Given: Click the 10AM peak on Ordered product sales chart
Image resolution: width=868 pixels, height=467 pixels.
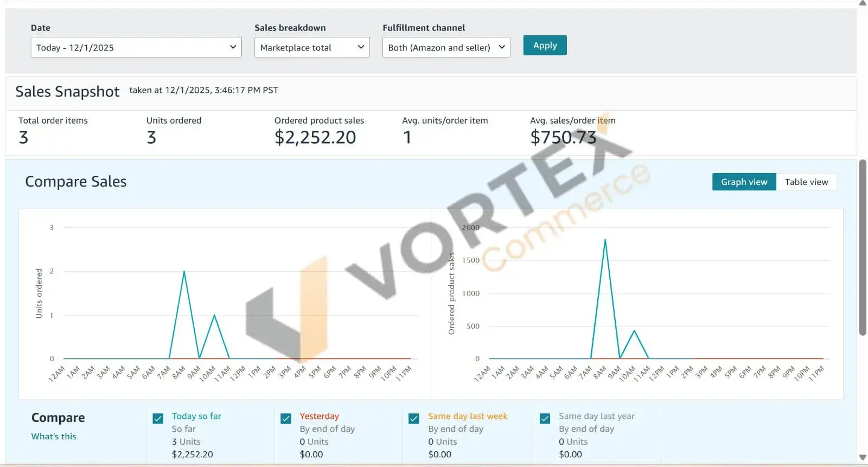Looking at the screenshot, I should tap(634, 330).
